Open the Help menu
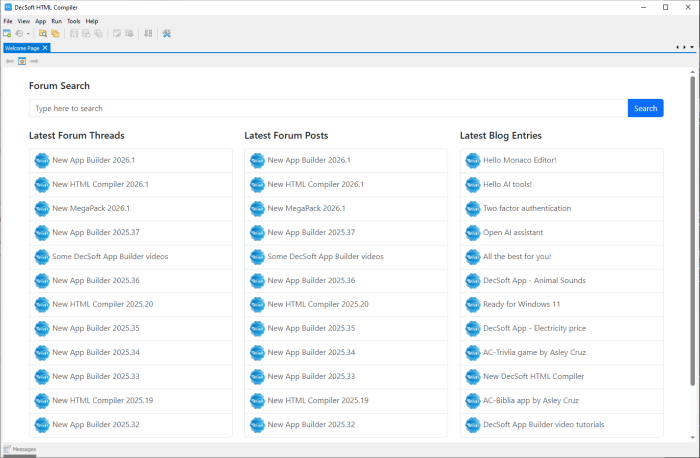The image size is (700, 458). pos(92,21)
